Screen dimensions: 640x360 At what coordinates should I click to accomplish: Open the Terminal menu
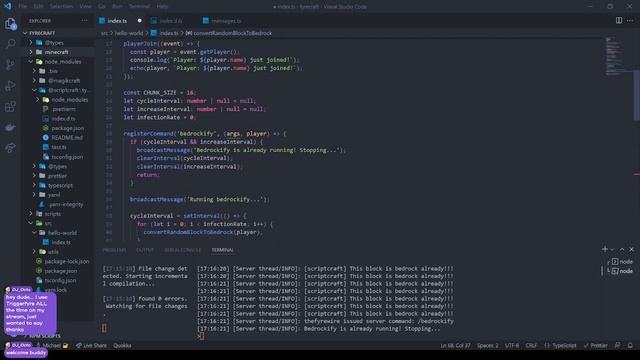tap(140, 7)
